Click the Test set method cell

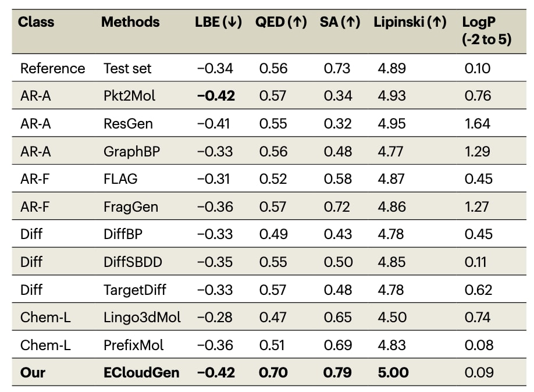(x=127, y=68)
